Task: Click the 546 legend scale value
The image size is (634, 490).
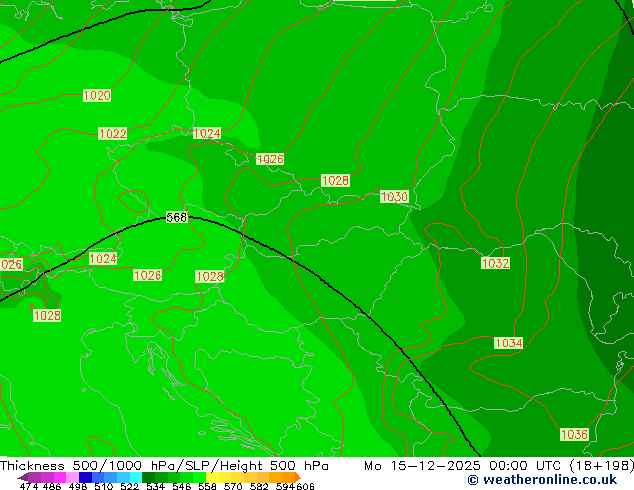Action: tap(182, 486)
